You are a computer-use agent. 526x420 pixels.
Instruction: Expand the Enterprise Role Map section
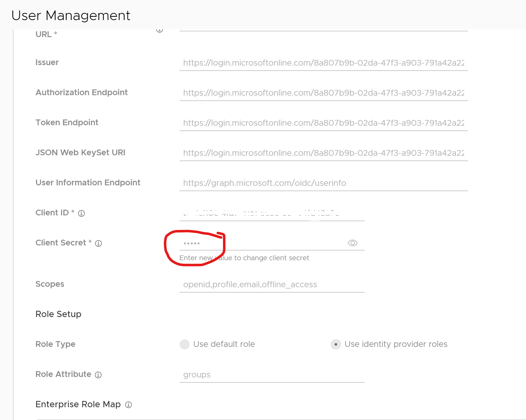point(78,404)
